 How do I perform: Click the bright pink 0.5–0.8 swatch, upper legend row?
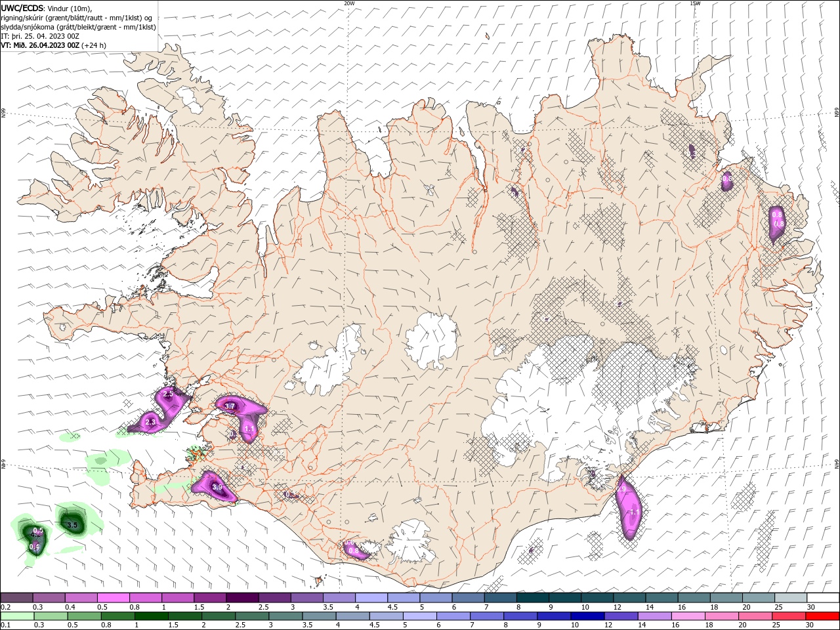[113, 598]
